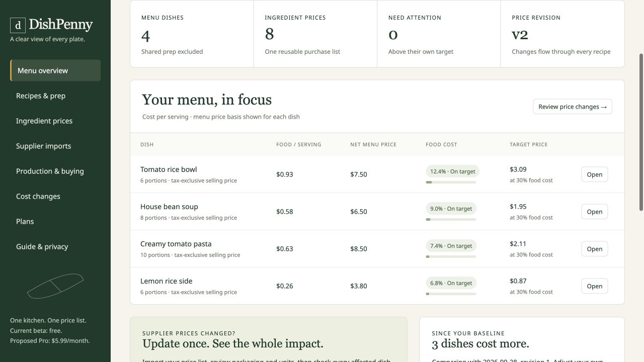Click Review price changes button
Screen dimensions: 644x362
click(573, 107)
